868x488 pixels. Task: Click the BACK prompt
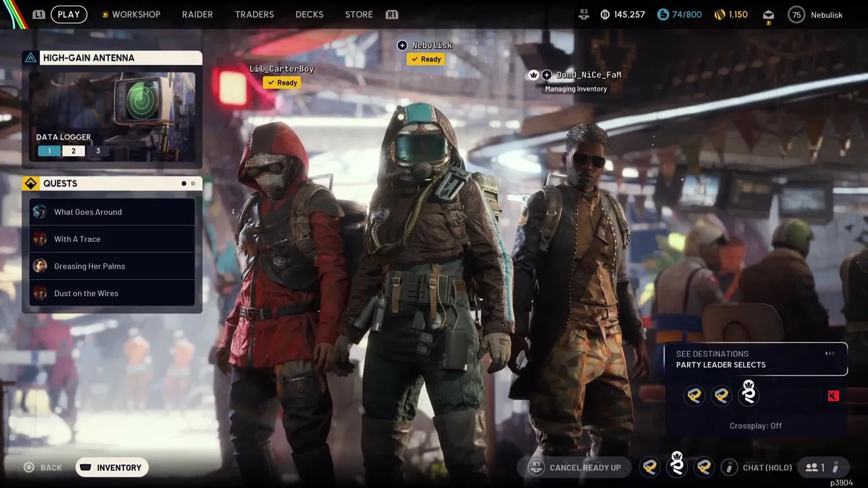click(43, 468)
